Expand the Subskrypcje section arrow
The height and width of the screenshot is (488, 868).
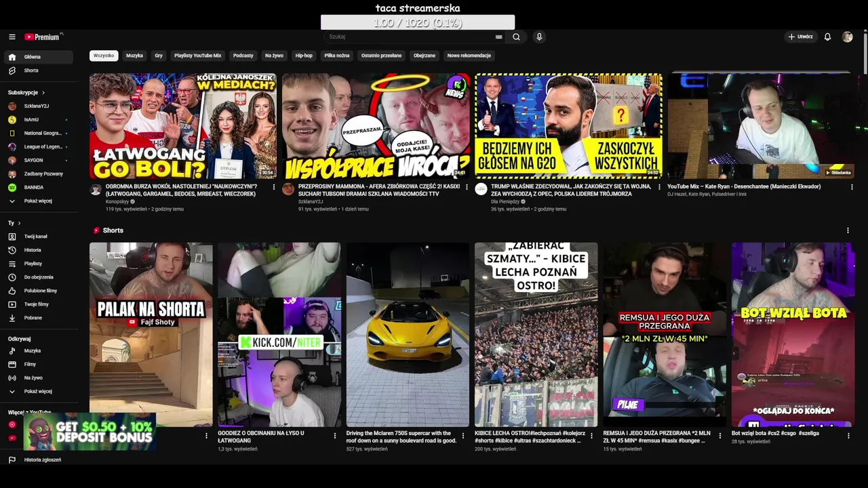[x=43, y=92]
